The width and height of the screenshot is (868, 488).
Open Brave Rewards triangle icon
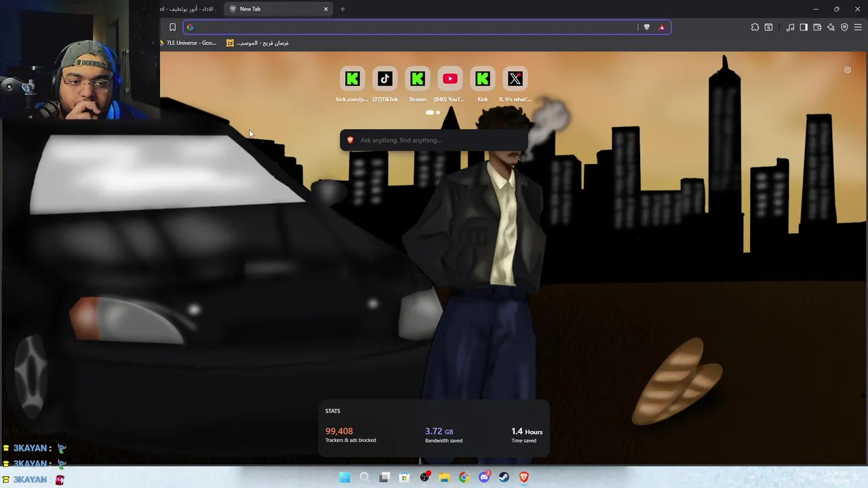click(662, 27)
